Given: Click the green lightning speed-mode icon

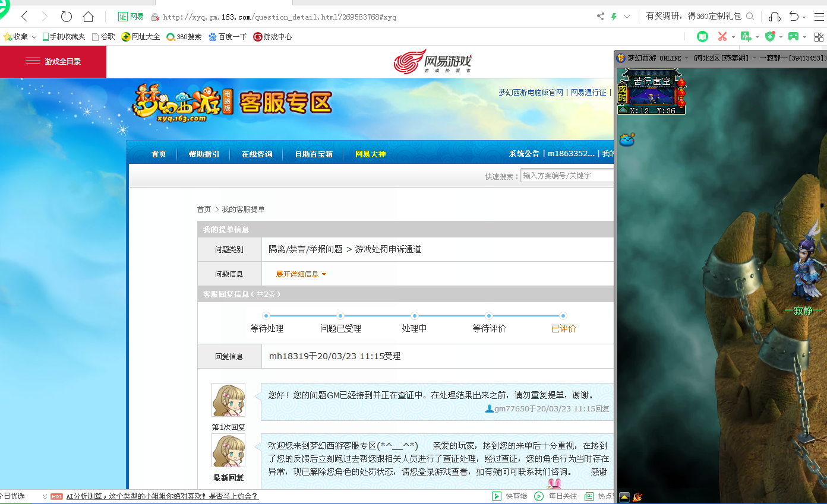Looking at the screenshot, I should [614, 17].
